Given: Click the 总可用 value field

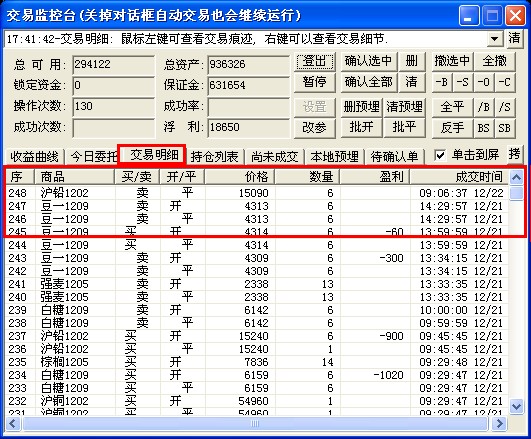Looking at the screenshot, I should click(113, 64).
